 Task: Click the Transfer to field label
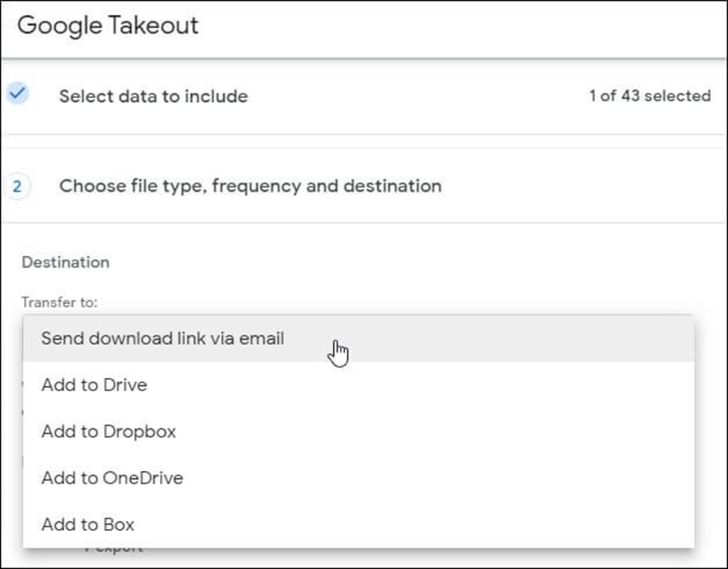point(59,302)
